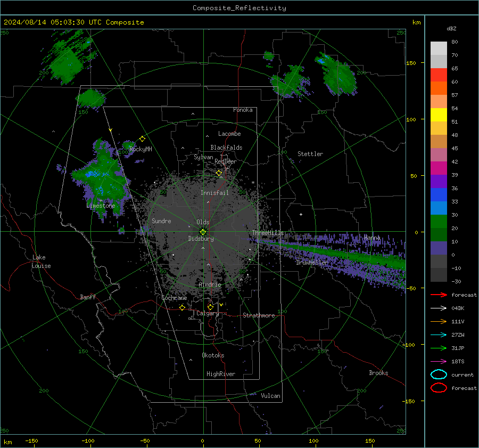The height and width of the screenshot is (448, 479).
Task: Click the Olds town label
Action: tap(203, 222)
